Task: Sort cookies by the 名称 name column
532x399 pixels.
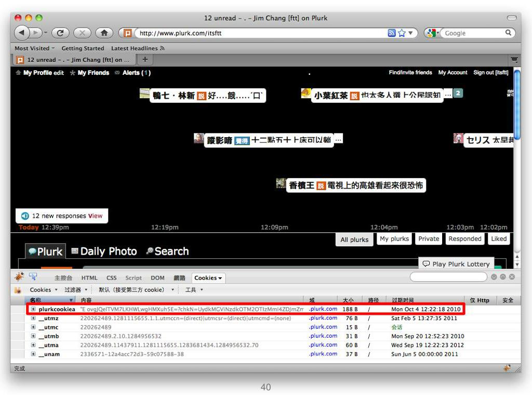Action: click(49, 300)
